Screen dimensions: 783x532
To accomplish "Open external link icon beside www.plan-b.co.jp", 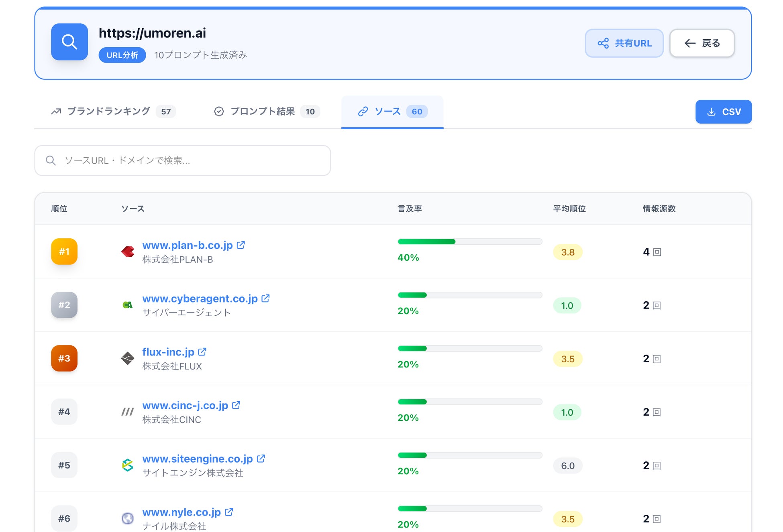I will point(241,245).
